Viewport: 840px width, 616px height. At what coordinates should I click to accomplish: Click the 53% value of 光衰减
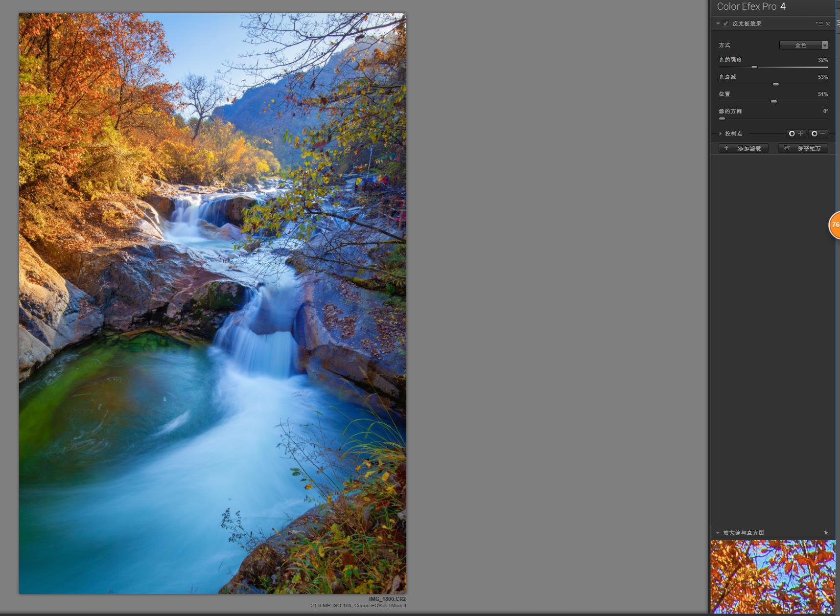[x=823, y=77]
